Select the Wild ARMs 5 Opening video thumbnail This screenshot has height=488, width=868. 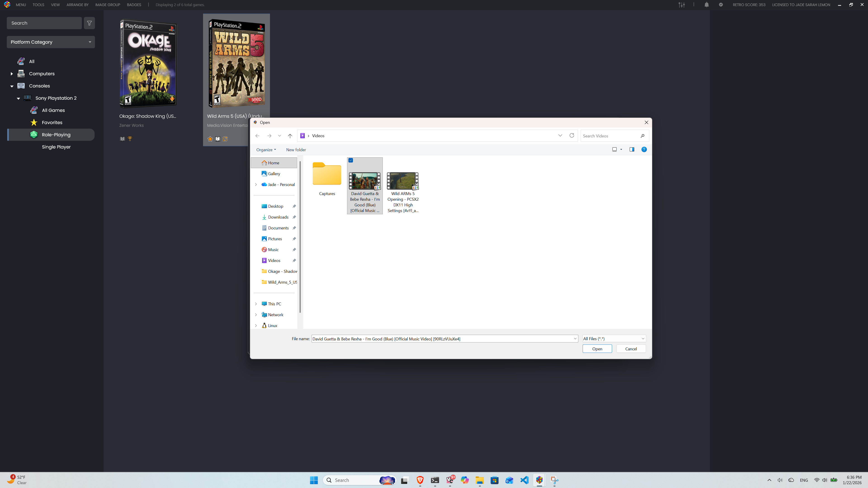tap(403, 181)
